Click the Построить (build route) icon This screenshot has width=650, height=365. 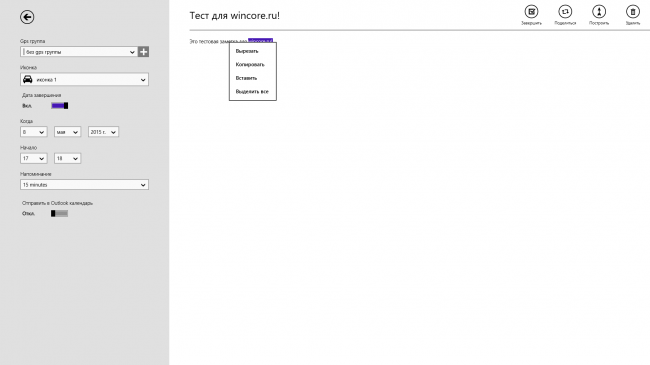(x=599, y=12)
